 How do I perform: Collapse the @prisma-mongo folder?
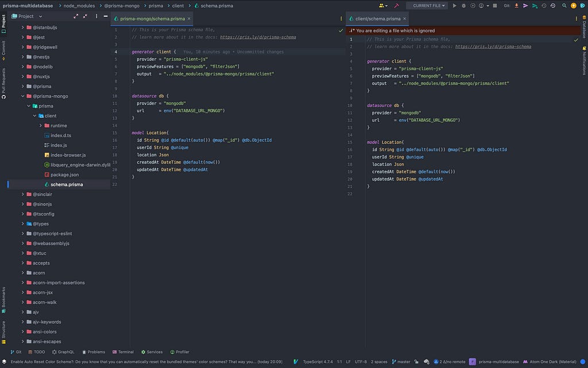click(x=23, y=96)
